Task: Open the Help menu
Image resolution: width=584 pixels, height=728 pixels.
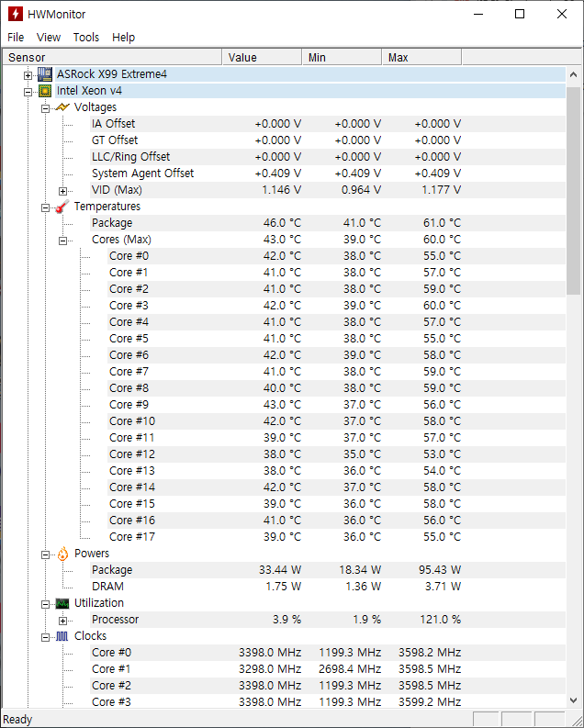Action: click(x=123, y=37)
